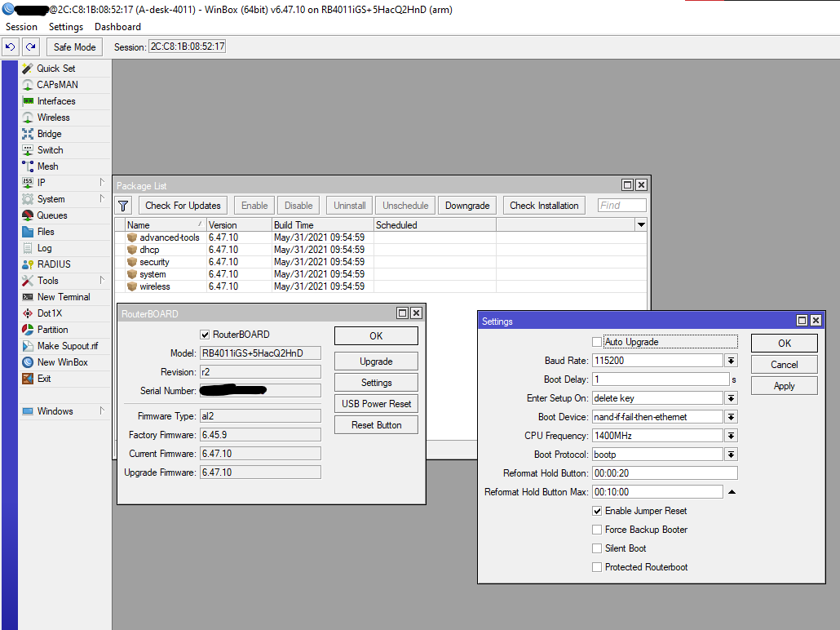Open New Terminal from sidebar
This screenshot has width=840, height=630.
pyautogui.click(x=64, y=297)
